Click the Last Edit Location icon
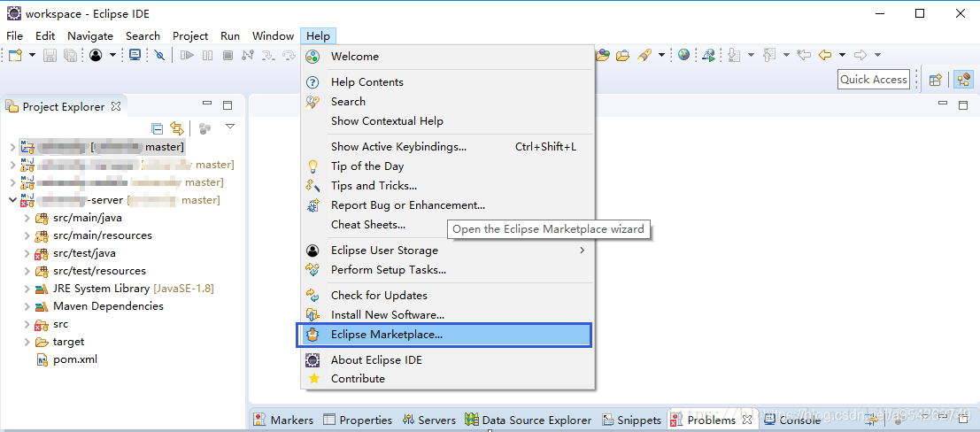Screen dimensions: 980x432 [x=804, y=55]
